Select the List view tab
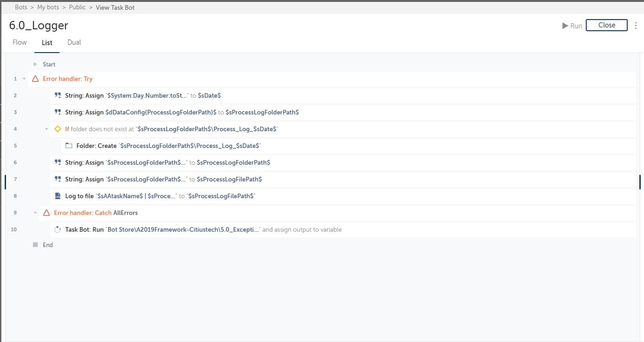The image size is (644, 342). click(x=47, y=42)
